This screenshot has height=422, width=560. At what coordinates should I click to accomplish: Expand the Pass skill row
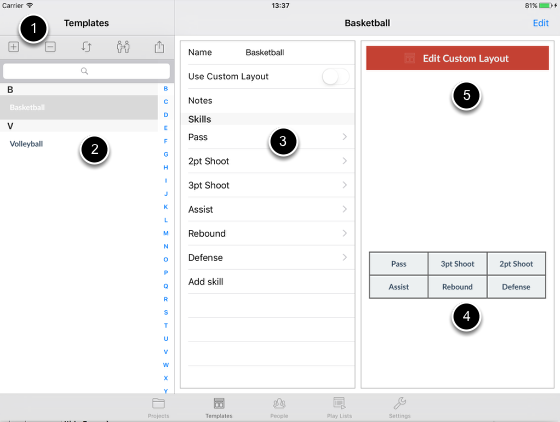click(268, 137)
